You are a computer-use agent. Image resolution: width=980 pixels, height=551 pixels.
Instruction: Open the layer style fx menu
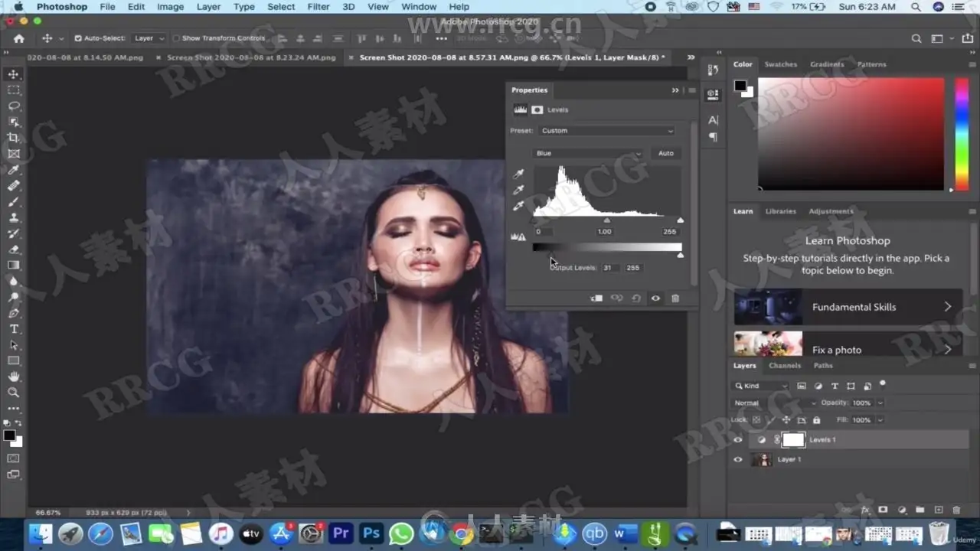[x=866, y=510]
